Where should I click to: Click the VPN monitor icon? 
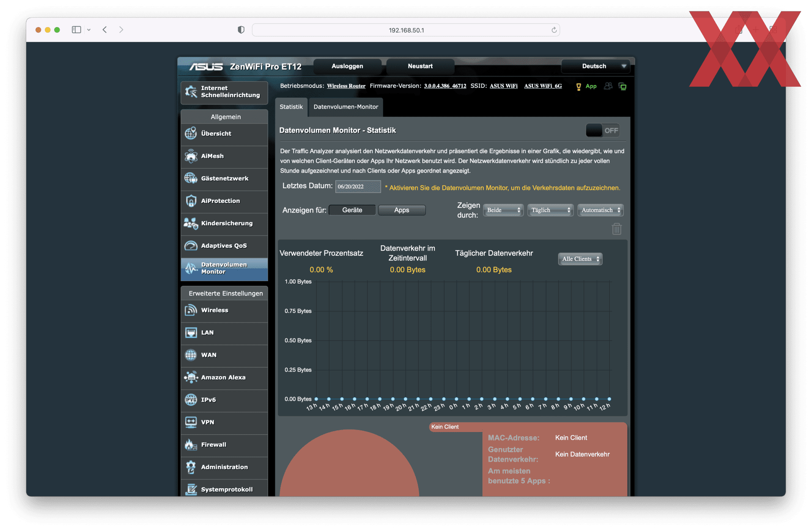[x=191, y=422]
